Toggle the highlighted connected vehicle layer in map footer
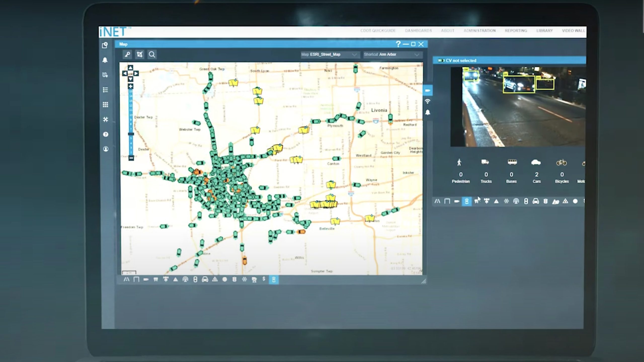The image size is (644, 362). (x=274, y=280)
